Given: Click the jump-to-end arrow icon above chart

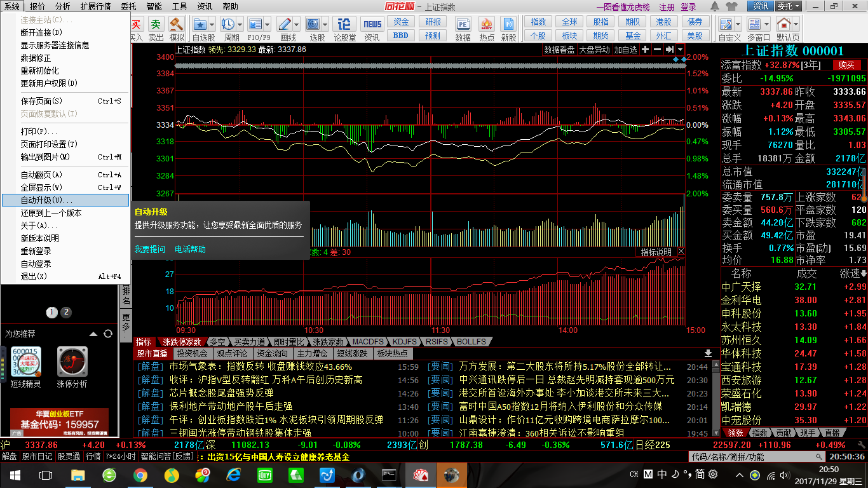Looking at the screenshot, I should click(x=669, y=50).
